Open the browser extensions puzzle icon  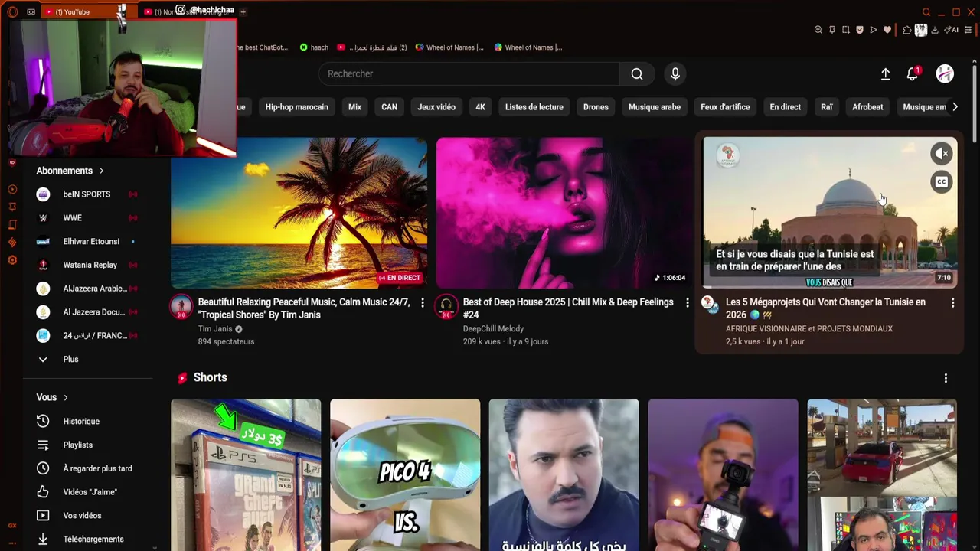coord(907,30)
